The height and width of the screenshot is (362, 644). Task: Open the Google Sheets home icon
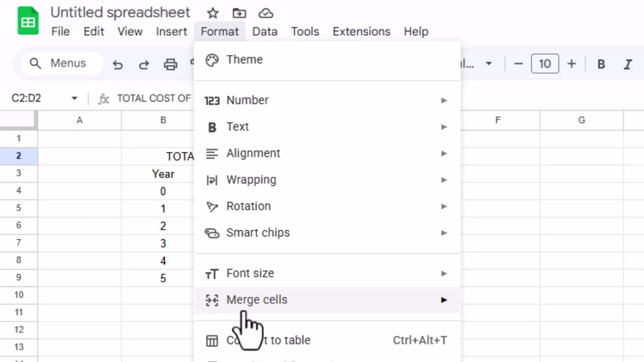pyautogui.click(x=28, y=21)
